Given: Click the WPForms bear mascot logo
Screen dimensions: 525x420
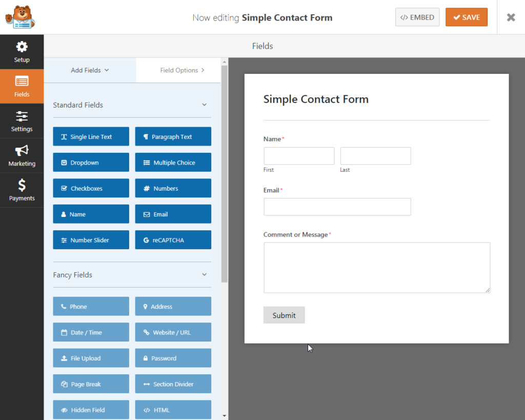Looking at the screenshot, I should 20,17.
